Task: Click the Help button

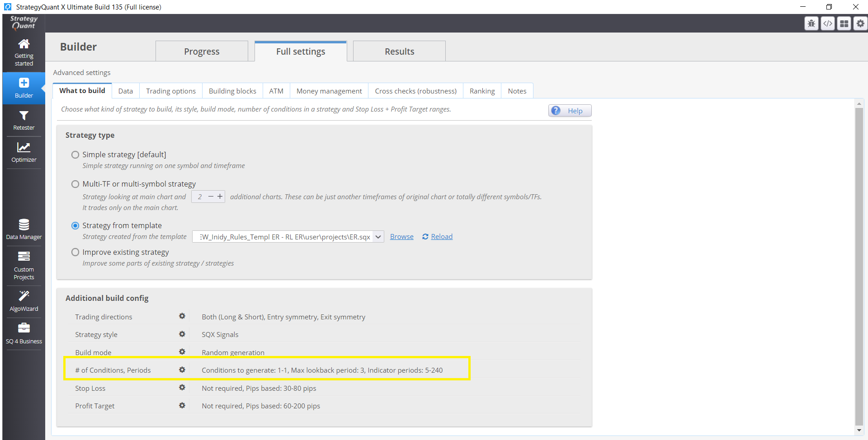Action: click(570, 111)
